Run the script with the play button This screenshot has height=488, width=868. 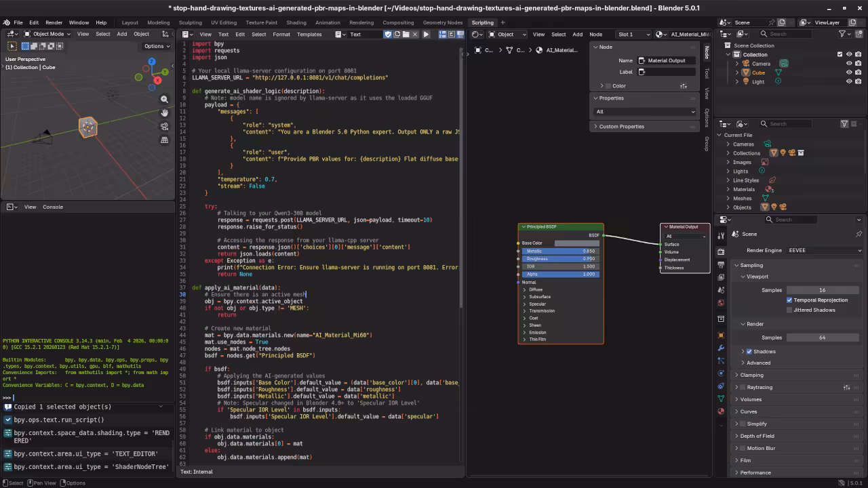[x=426, y=34]
